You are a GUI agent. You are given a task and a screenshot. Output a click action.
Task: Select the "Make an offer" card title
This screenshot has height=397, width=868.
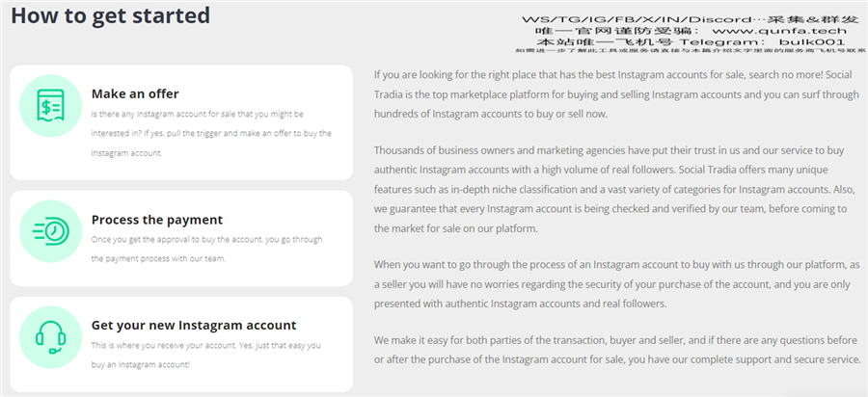point(135,94)
